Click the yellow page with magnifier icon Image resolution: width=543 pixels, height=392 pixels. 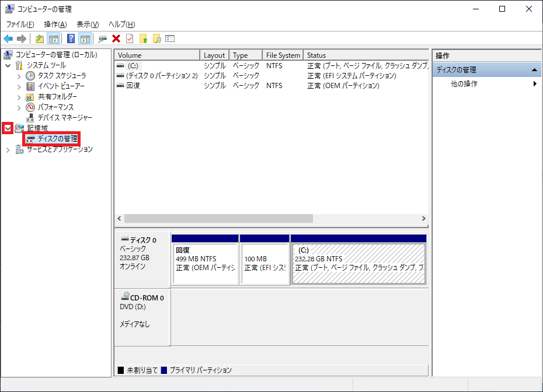pyautogui.click(x=157, y=38)
